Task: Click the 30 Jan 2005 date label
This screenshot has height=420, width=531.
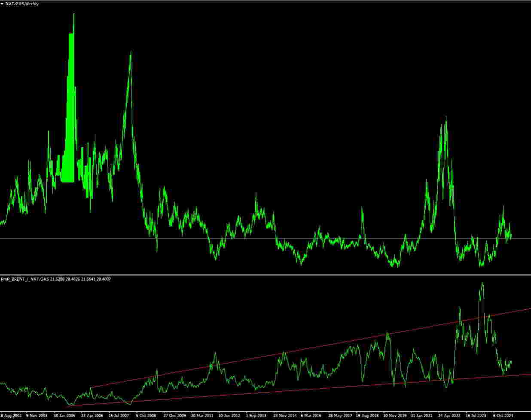Action: pyautogui.click(x=64, y=416)
